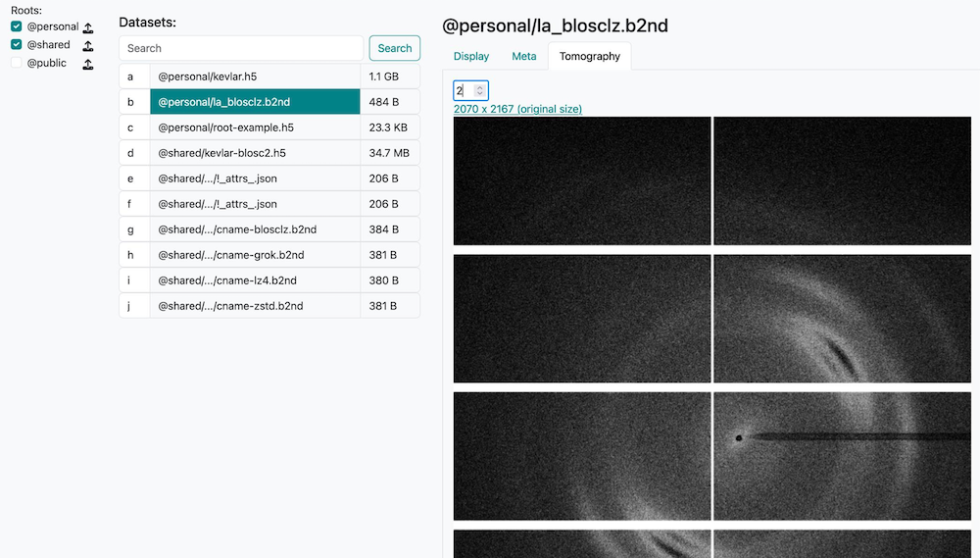Select dataset @shared/.../cname-grok.b2nd
Viewport: 980px width, 558px height.
pyautogui.click(x=255, y=255)
